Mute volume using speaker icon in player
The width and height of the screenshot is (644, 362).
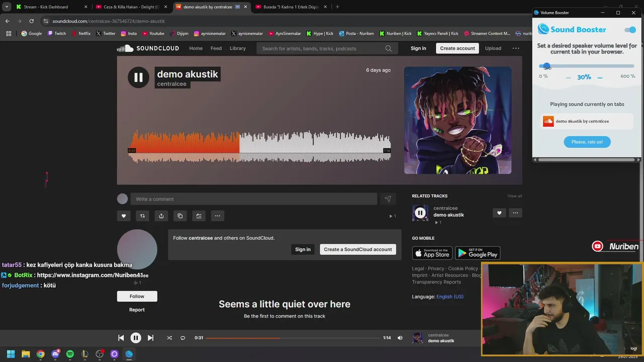click(400, 338)
